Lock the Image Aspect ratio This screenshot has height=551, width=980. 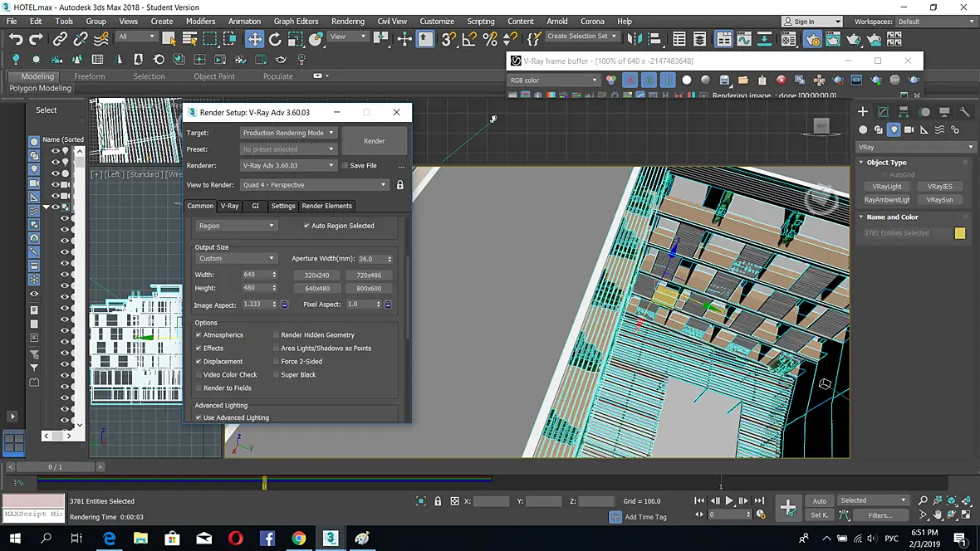pyautogui.click(x=284, y=305)
